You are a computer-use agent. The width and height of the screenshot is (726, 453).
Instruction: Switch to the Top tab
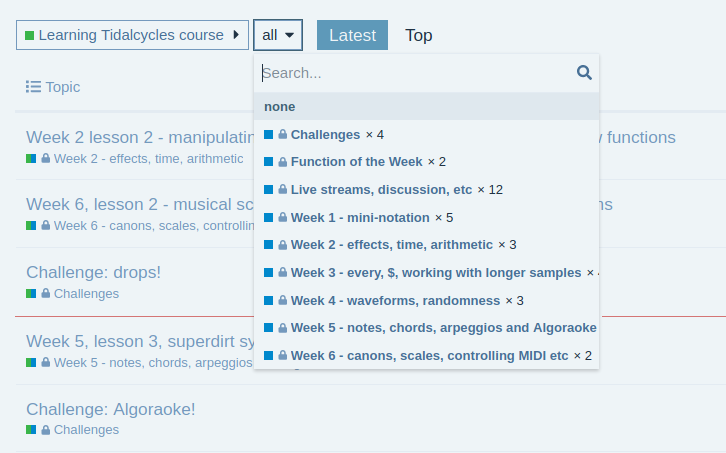(419, 35)
